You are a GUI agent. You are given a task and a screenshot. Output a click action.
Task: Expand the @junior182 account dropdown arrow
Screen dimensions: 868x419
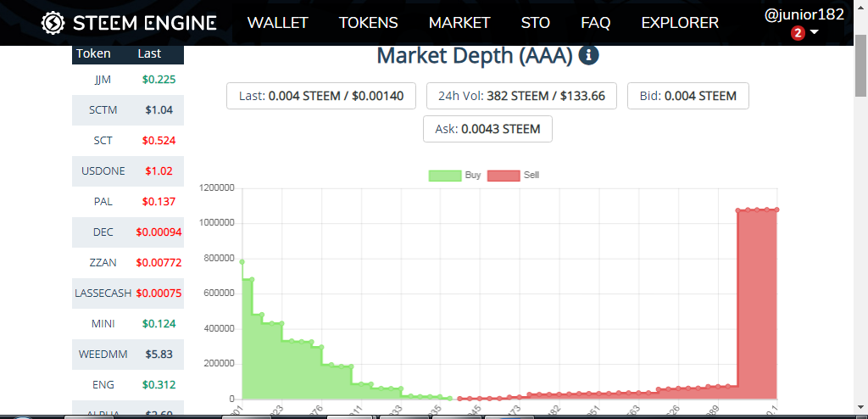point(814,33)
